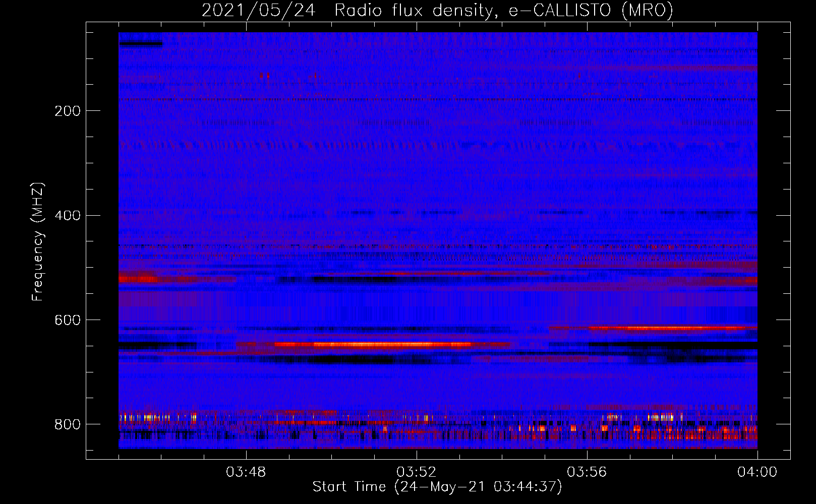Click the 'Start Time (24-May-21 03:44:37)' label

pos(437,487)
